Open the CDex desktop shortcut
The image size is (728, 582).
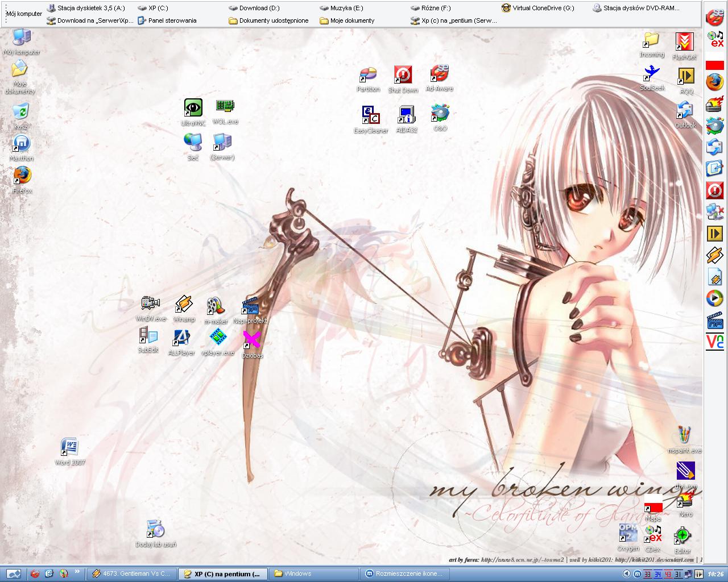[653, 539]
